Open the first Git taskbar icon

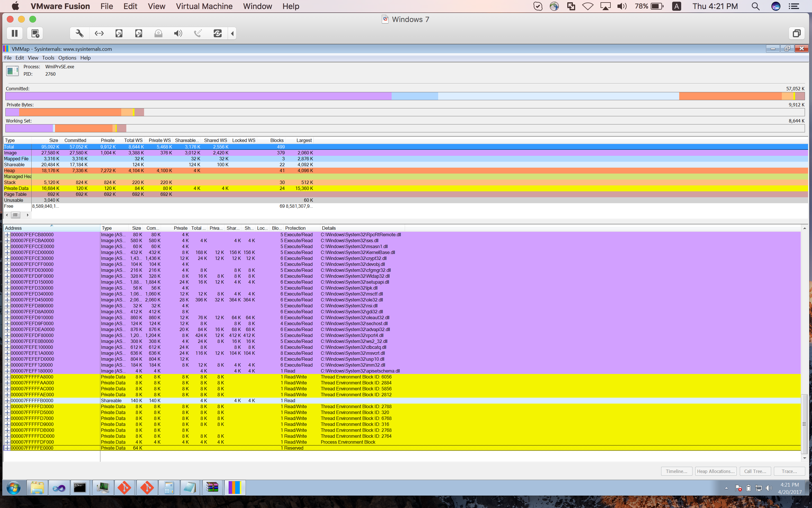pos(125,487)
